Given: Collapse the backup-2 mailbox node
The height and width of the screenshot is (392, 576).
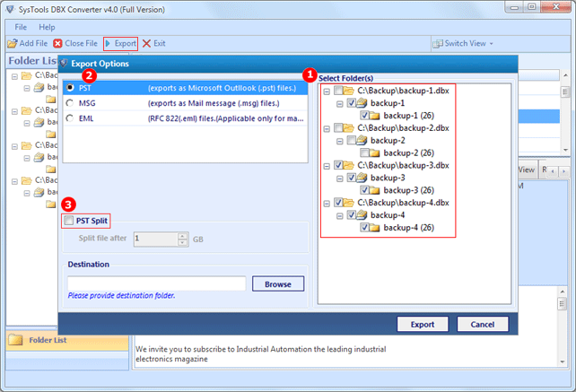Looking at the screenshot, I should click(340, 142).
